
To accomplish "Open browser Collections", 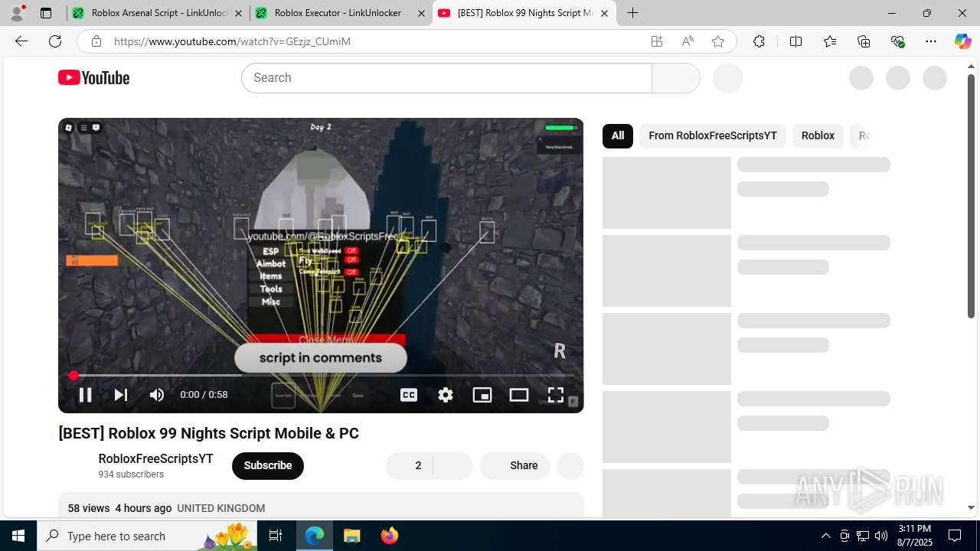I will coord(864,41).
